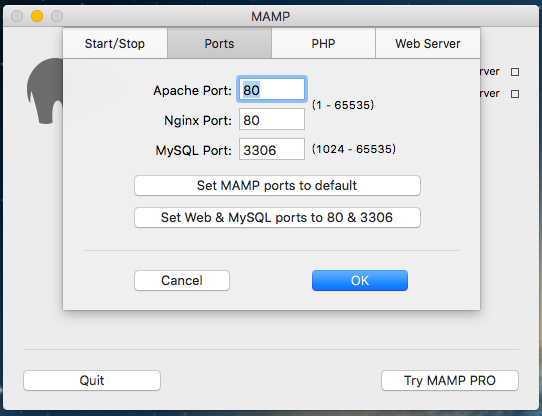Image resolution: width=542 pixels, height=416 pixels.
Task: Click the MAMP elephant logo
Action: [45, 91]
